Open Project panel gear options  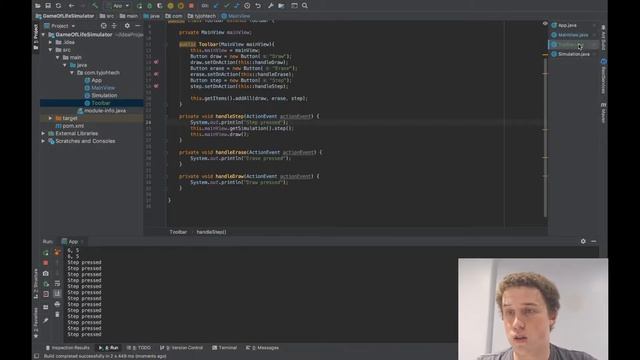point(127,26)
